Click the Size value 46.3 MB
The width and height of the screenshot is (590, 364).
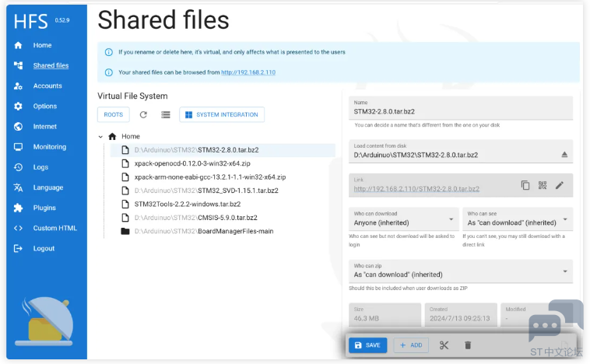[366, 319]
